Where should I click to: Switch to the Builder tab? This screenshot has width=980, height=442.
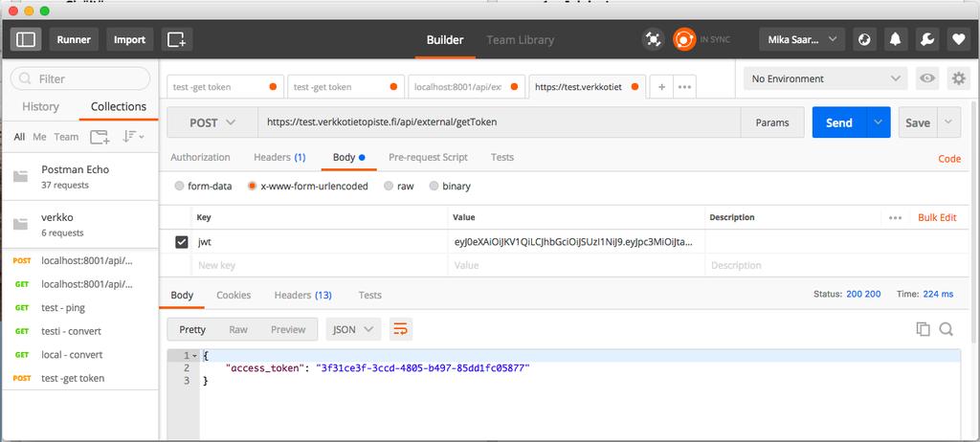pyautogui.click(x=445, y=40)
